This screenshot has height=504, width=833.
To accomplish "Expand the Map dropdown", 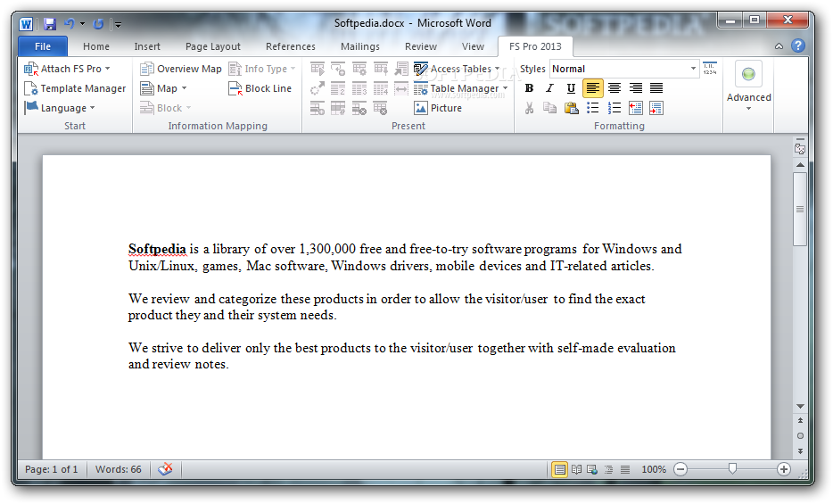I will pyautogui.click(x=185, y=88).
